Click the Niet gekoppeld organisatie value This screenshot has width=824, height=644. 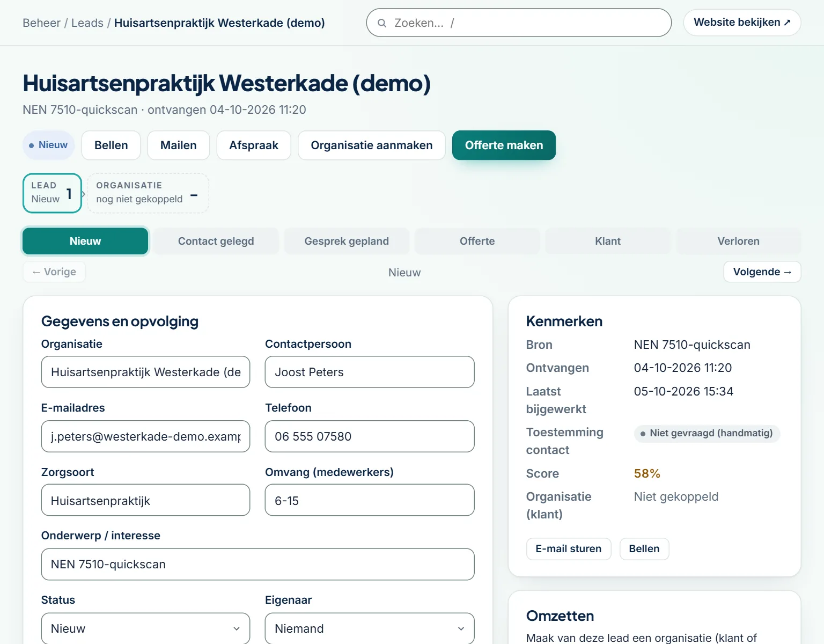676,496
